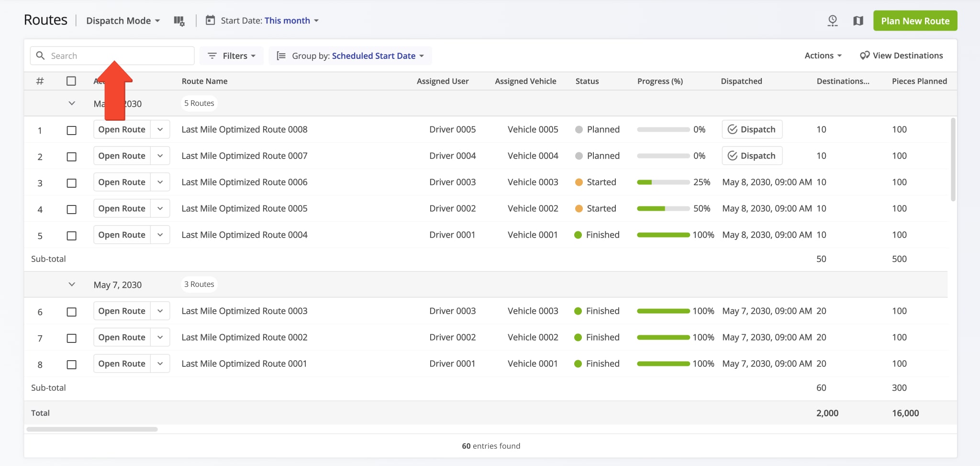This screenshot has width=980, height=466.
Task: Click the 50% progress bar of Route 0005
Action: tap(663, 208)
